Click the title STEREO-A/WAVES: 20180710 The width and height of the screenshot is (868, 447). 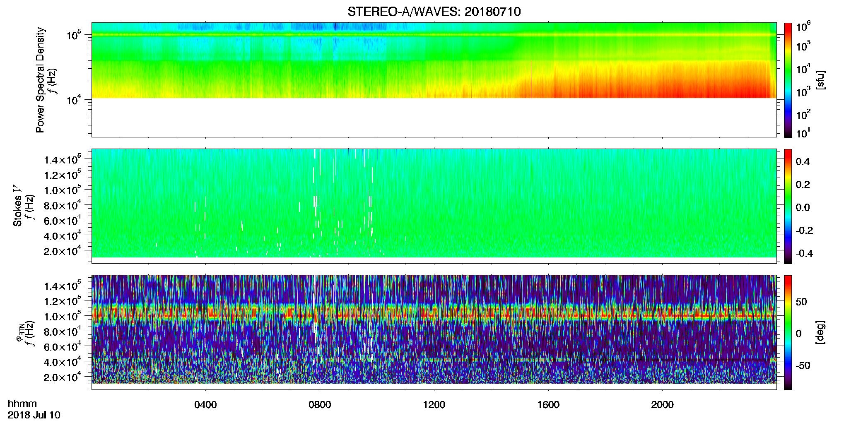tap(434, 12)
